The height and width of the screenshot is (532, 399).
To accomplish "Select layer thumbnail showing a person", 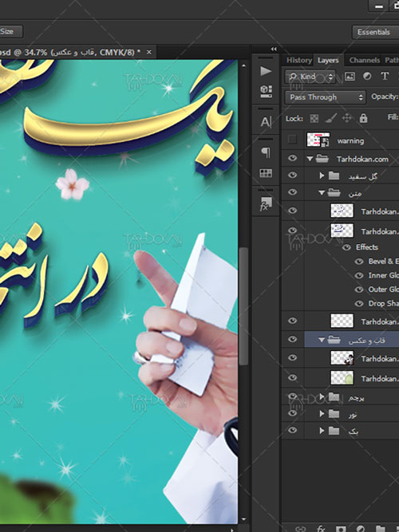I will 342,358.
